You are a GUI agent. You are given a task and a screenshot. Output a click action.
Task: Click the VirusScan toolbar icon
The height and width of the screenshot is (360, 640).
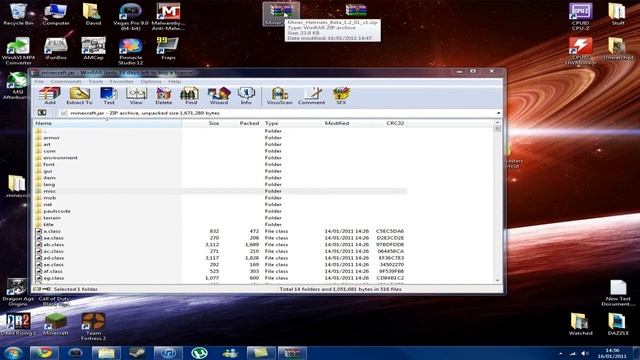tap(280, 96)
